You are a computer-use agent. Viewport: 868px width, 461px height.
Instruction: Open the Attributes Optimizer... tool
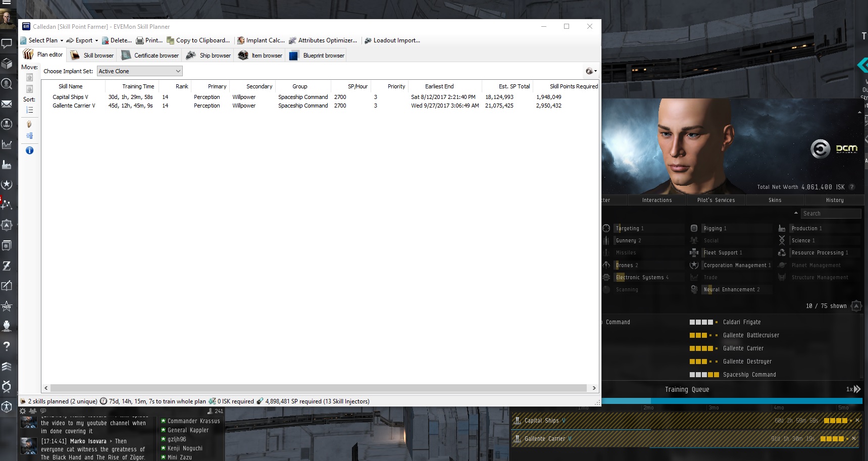pos(323,40)
